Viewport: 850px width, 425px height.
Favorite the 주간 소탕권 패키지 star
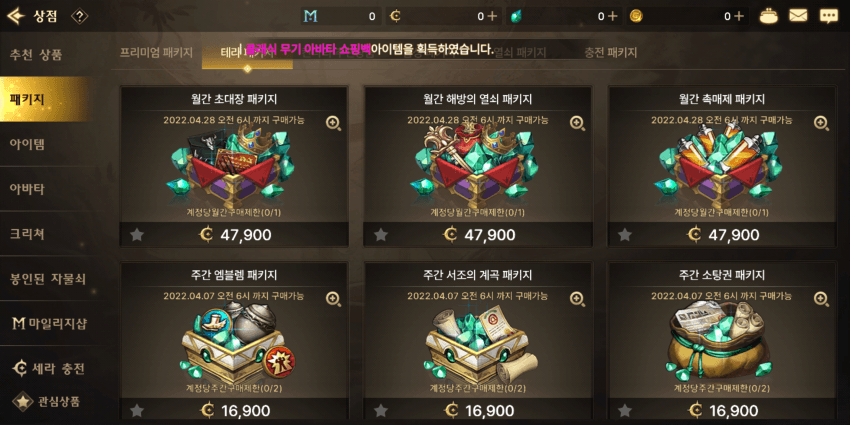tap(625, 410)
